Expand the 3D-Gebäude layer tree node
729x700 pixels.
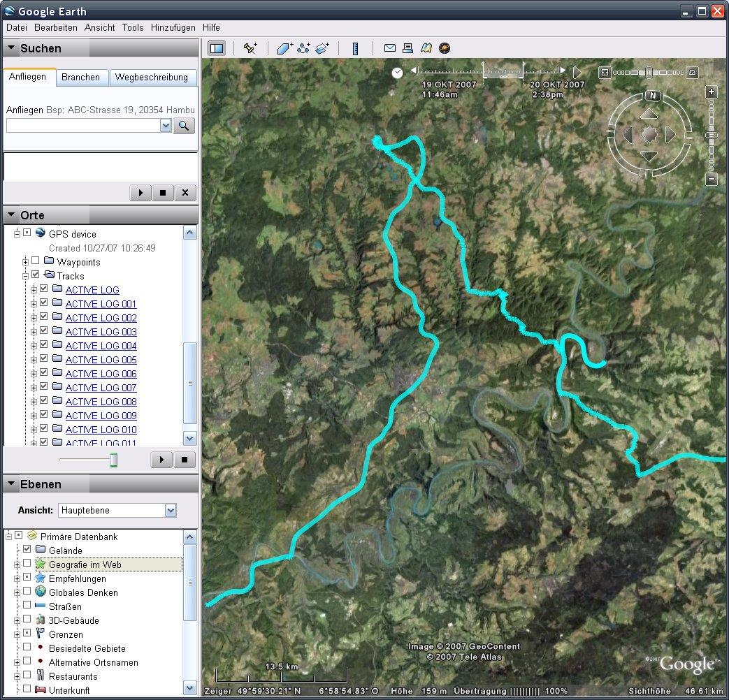[16, 620]
